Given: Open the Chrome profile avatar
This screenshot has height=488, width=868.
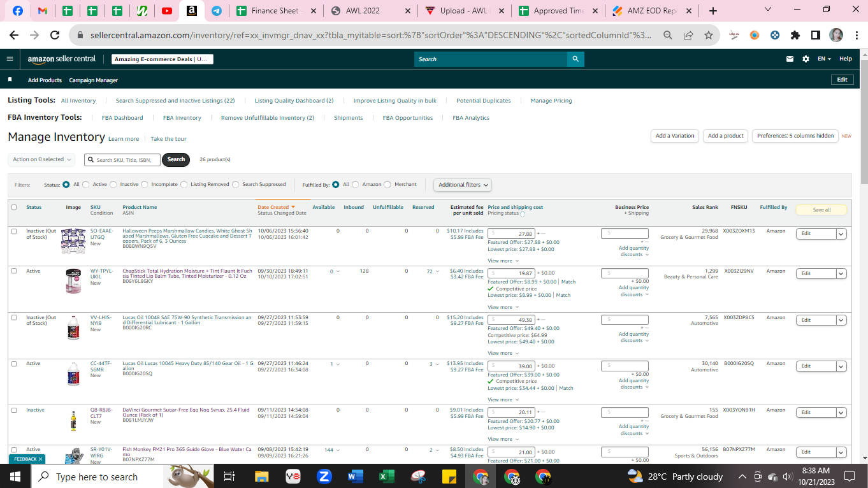Looking at the screenshot, I should [836, 36].
